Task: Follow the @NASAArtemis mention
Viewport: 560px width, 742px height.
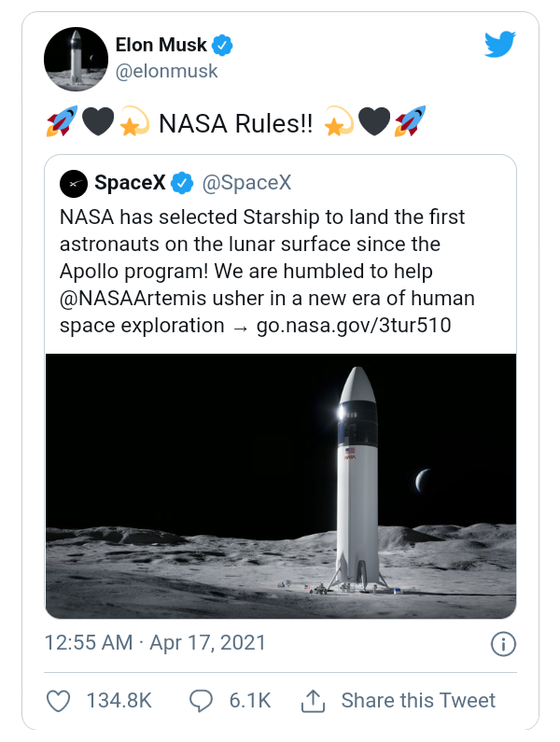Action: (x=133, y=299)
